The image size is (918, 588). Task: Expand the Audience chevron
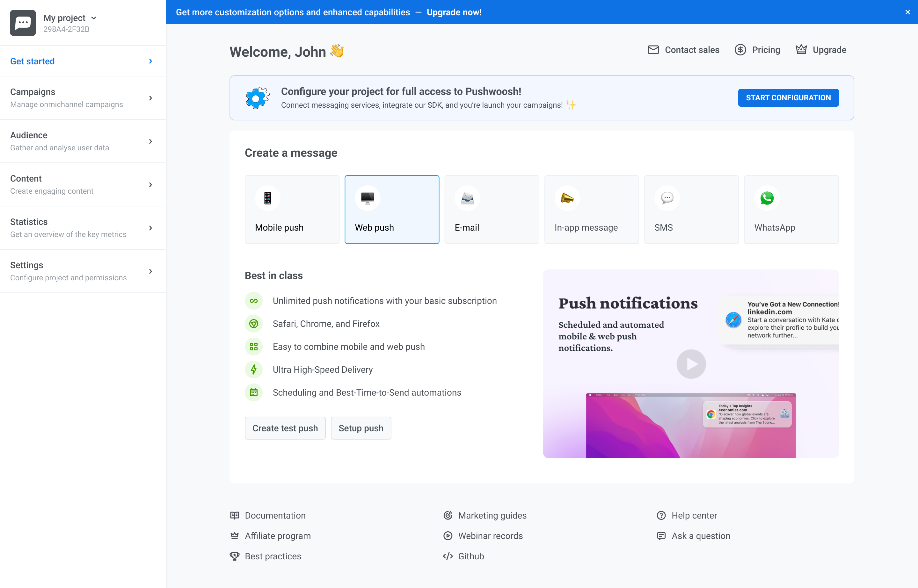pos(150,141)
